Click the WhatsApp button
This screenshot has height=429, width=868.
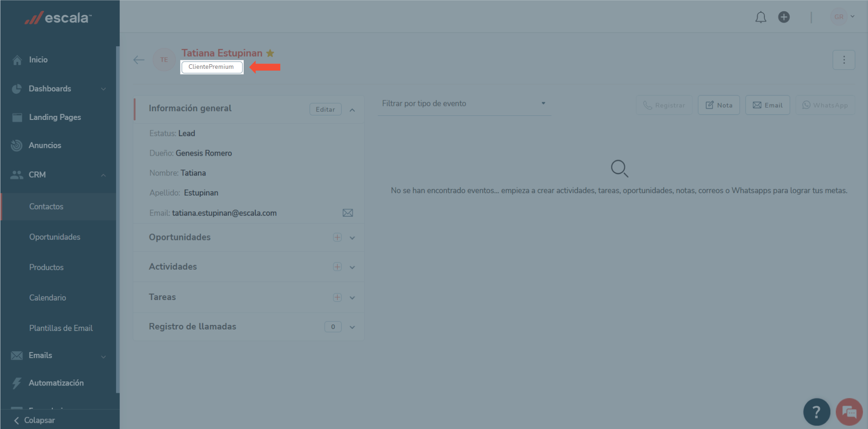click(825, 105)
